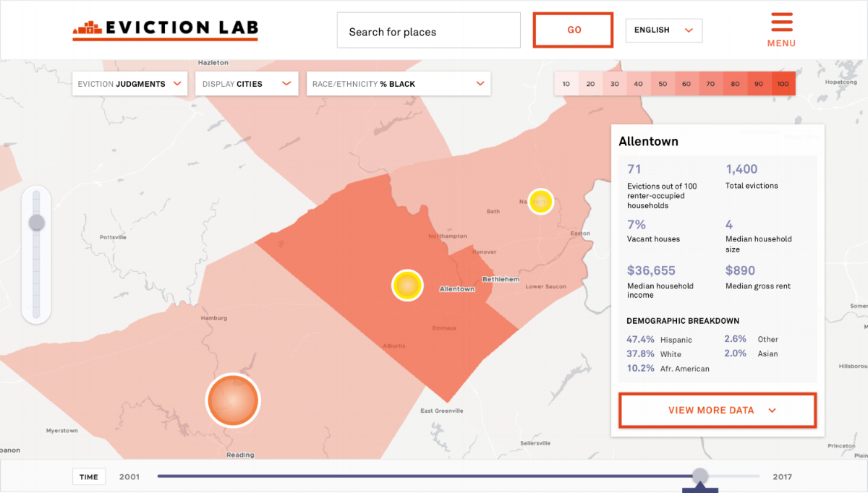Click the 2017 timeline end label
The height and width of the screenshot is (493, 868).
click(x=782, y=477)
